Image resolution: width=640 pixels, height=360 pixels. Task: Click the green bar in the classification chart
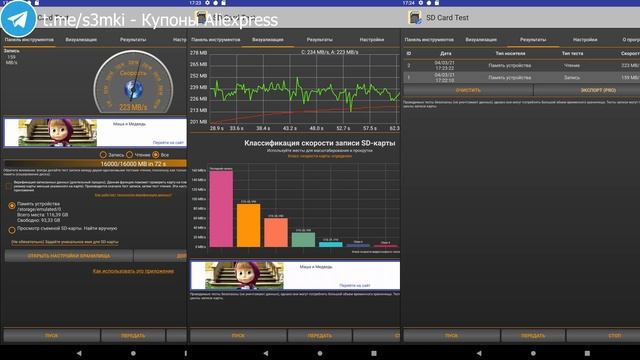(303, 240)
